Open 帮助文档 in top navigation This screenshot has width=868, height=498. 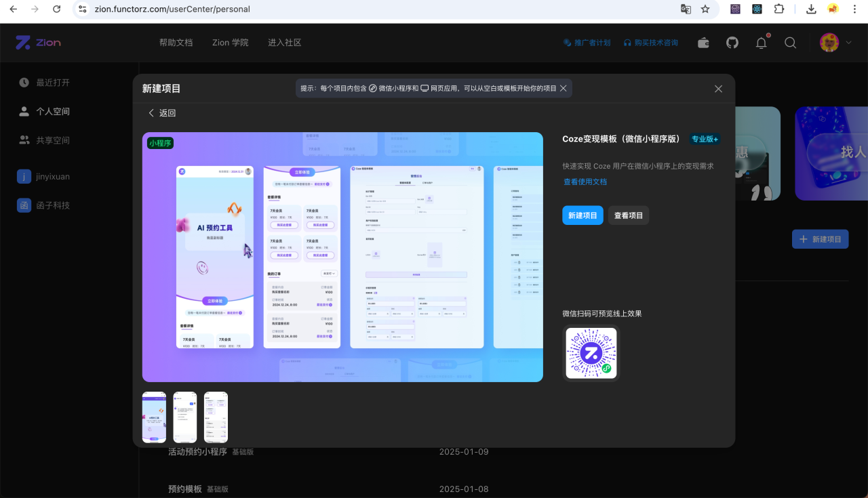[176, 43]
